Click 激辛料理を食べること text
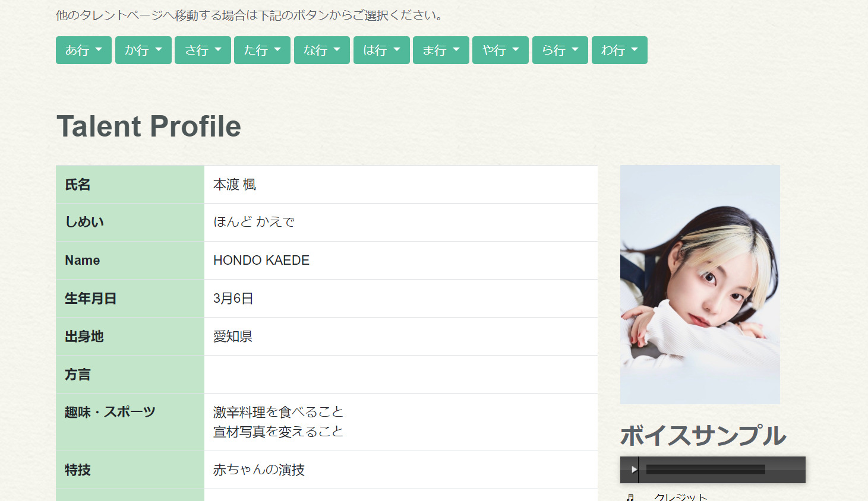This screenshot has height=501, width=868. (279, 412)
